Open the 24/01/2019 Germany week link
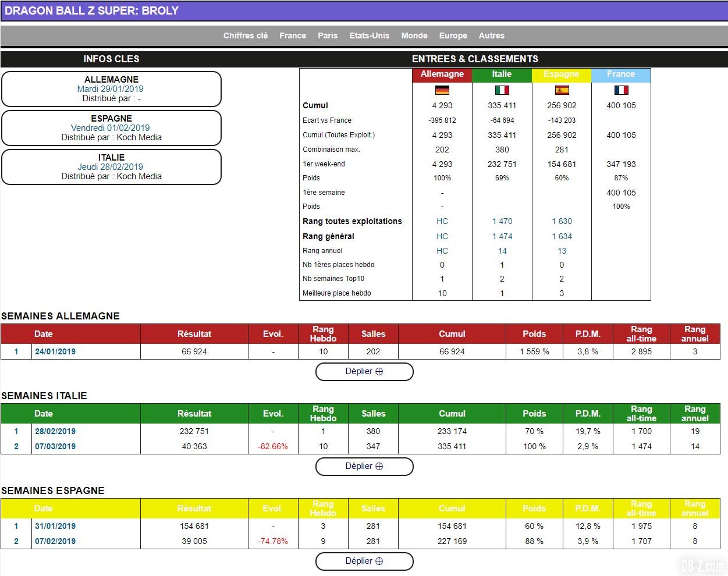The width and height of the screenshot is (728, 576). click(55, 351)
